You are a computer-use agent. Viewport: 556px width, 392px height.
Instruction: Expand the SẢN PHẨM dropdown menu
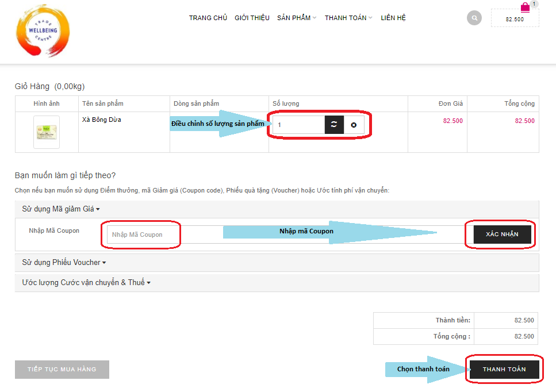pyautogui.click(x=297, y=18)
